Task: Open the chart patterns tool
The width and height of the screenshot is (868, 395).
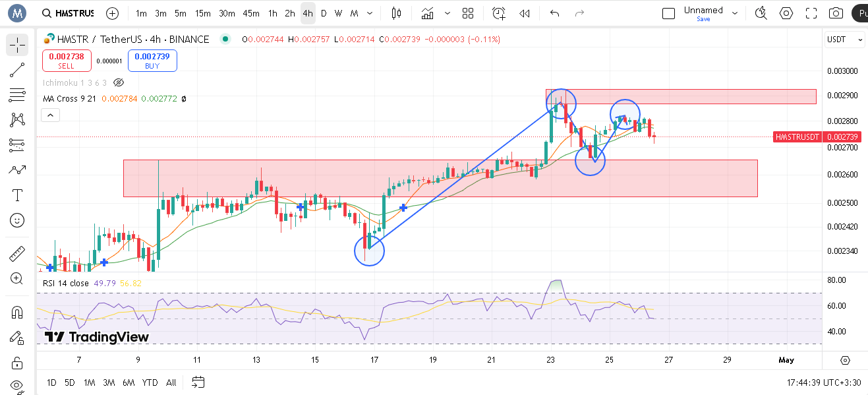Action: [x=17, y=120]
